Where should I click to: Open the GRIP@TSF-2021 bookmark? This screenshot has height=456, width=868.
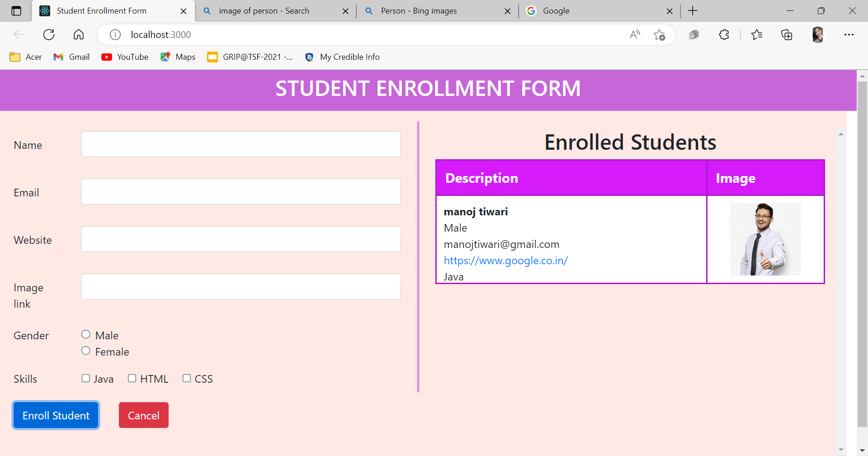[x=250, y=57]
